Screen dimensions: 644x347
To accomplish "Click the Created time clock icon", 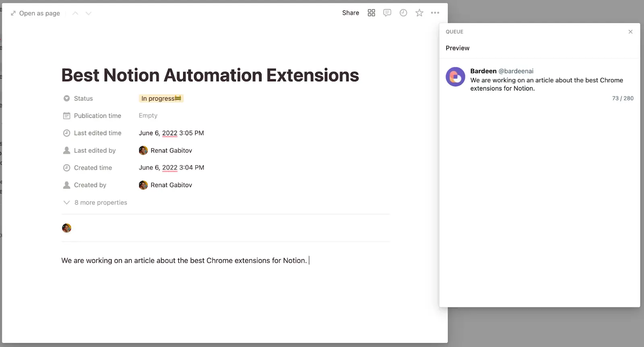I will [67, 167].
